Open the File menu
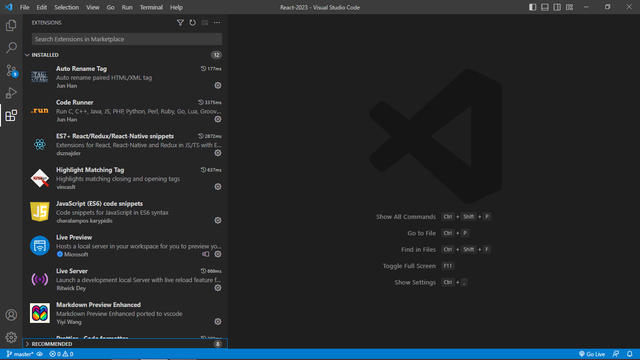Image resolution: width=640 pixels, height=360 pixels. [x=24, y=7]
